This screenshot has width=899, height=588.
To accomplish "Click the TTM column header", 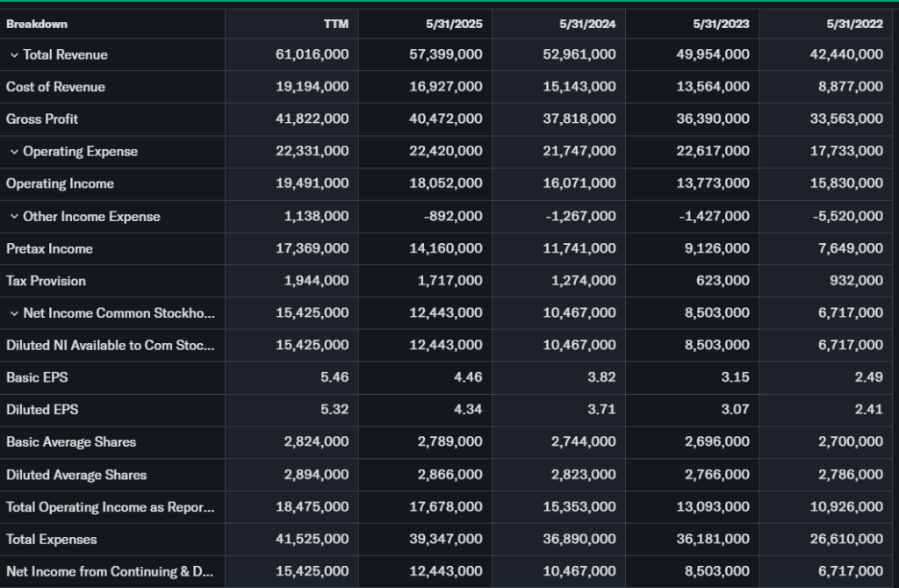I will tap(335, 24).
